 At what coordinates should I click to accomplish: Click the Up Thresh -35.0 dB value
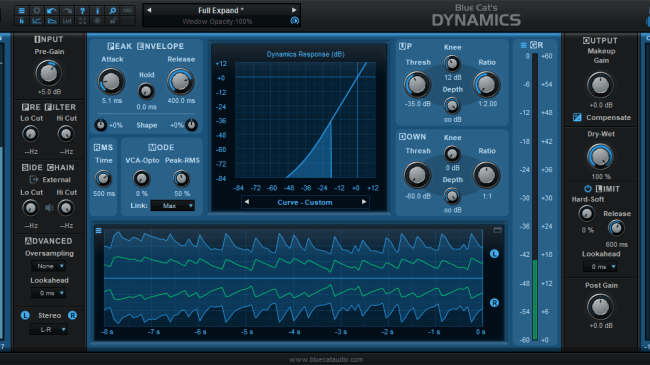pos(417,104)
